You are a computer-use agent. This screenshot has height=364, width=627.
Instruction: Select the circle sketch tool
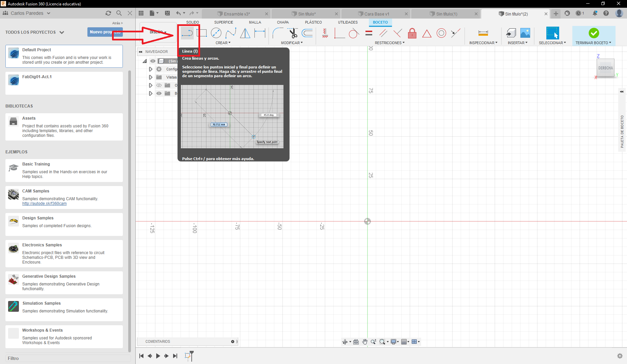coord(216,33)
